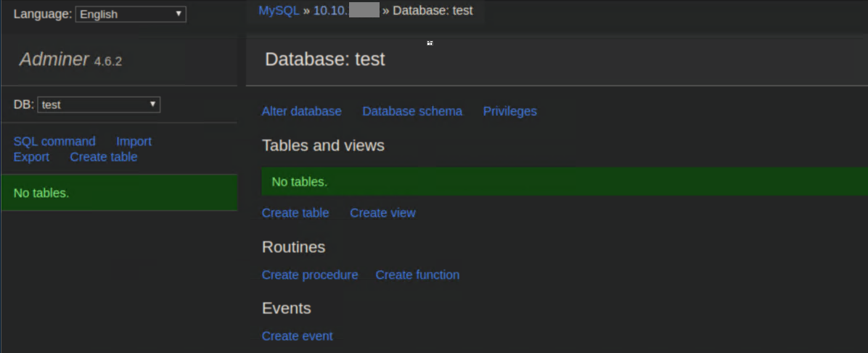Viewport: 868px width, 353px height.
Task: Click the 4.6.2 version number
Action: point(108,62)
